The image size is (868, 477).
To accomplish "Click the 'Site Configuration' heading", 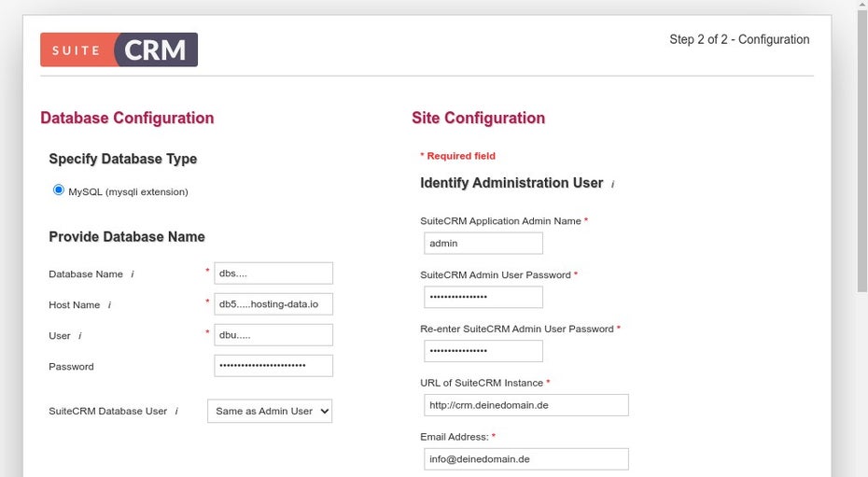I will [x=478, y=118].
